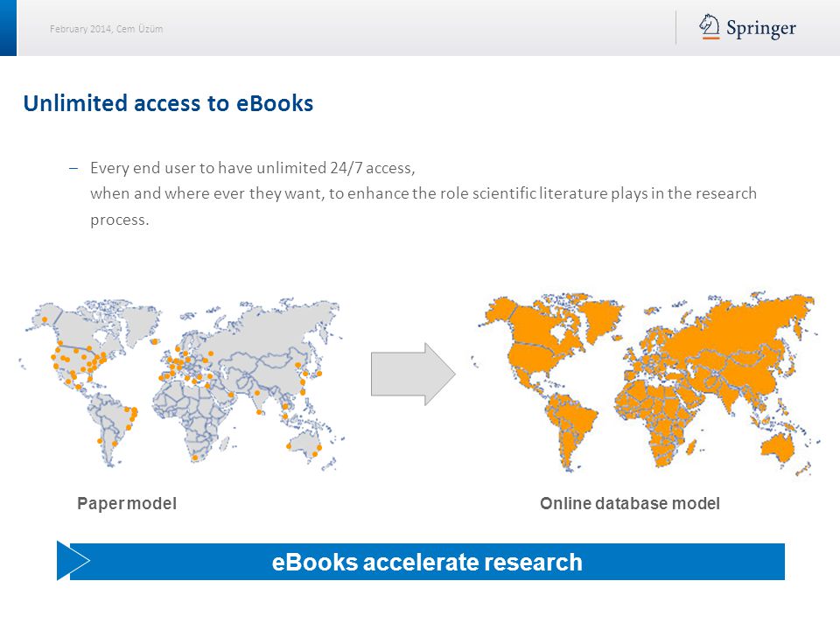Click the 'Online database model' caption

[630, 504]
